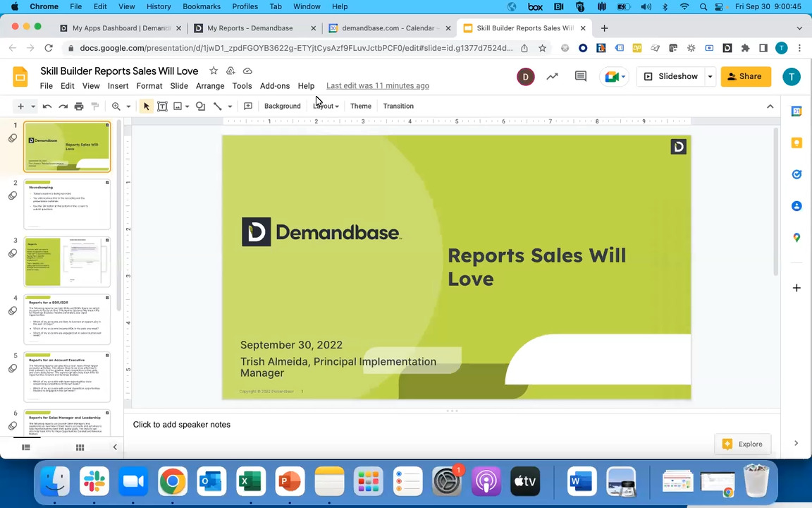Select the text box tool
Screen dimensions: 812x508
[x=162, y=107]
